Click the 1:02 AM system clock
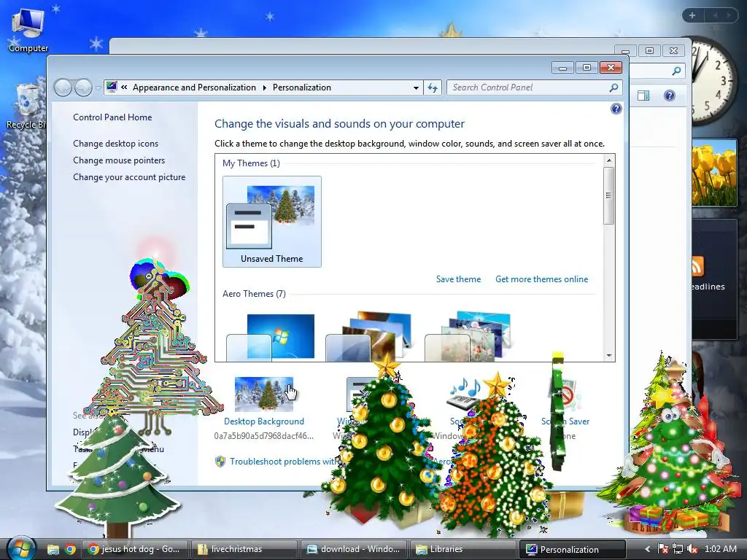Viewport: 747px width, 560px height. pyautogui.click(x=720, y=549)
